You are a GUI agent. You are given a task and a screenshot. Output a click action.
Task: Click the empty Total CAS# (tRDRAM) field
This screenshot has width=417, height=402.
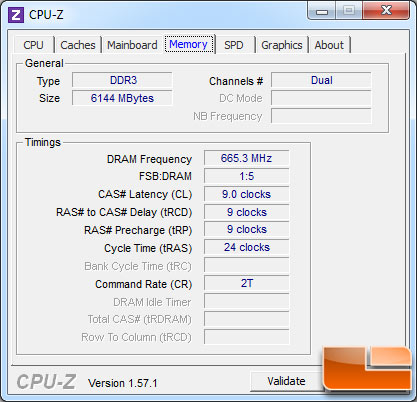pos(247,319)
